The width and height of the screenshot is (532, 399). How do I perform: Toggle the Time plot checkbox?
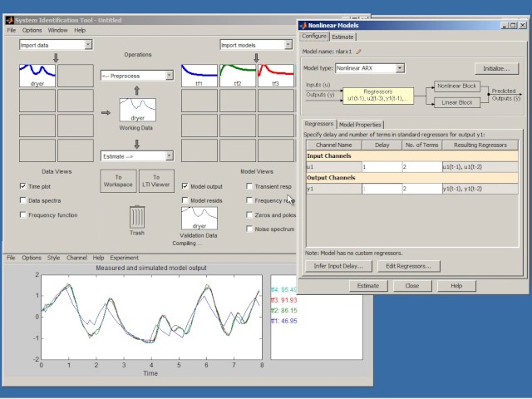point(22,186)
